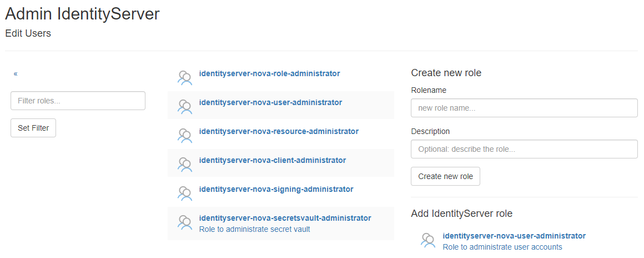Click 'Role to administrate user accounts' description
Screen dimensions: 644x258
502,247
